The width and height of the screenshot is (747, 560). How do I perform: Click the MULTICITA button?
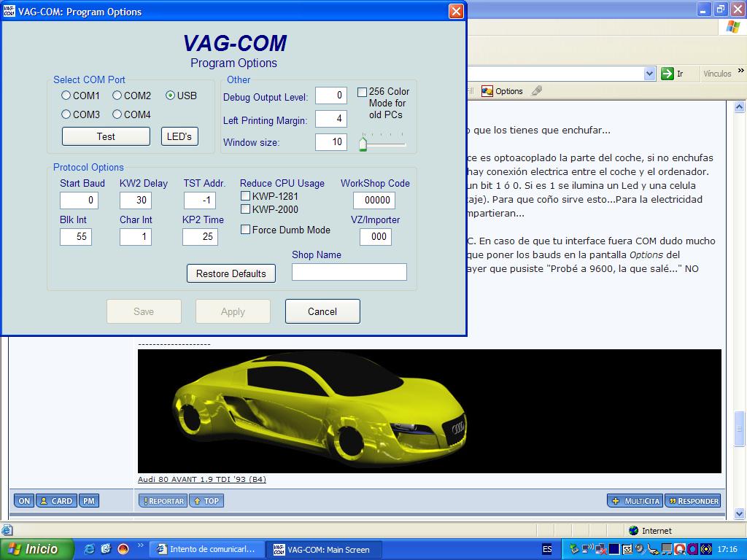coord(635,501)
